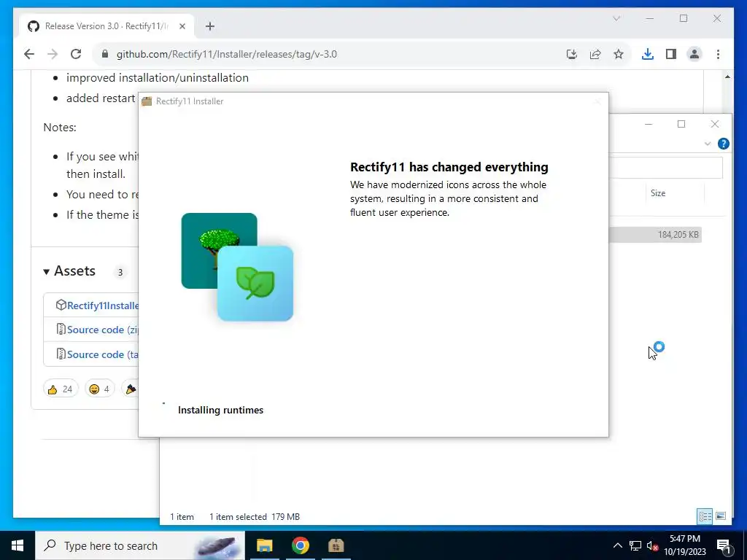Open Chrome downloads

[x=648, y=54]
